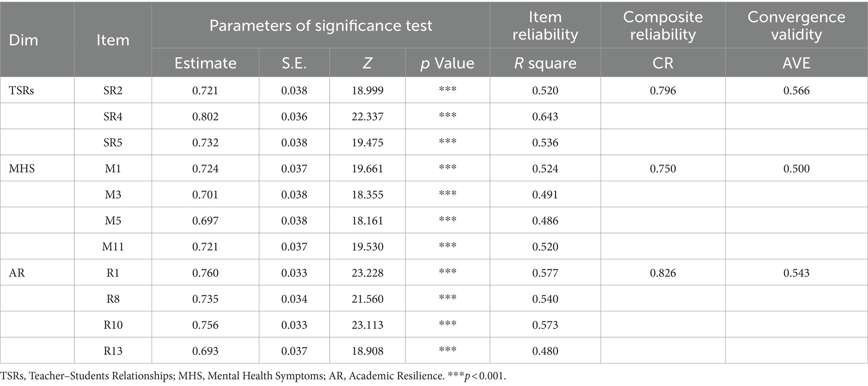Select the Estimate subheader cell
The width and height of the screenshot is (868, 386).
pos(205,63)
